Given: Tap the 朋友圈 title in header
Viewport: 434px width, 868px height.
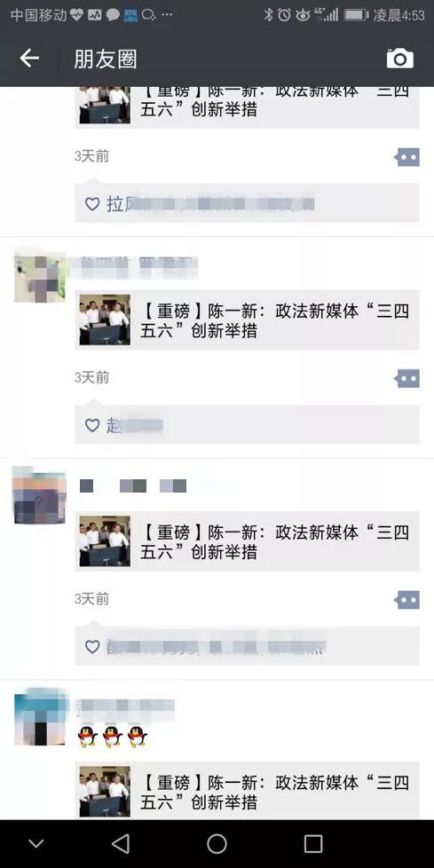Looking at the screenshot, I should pos(106,59).
